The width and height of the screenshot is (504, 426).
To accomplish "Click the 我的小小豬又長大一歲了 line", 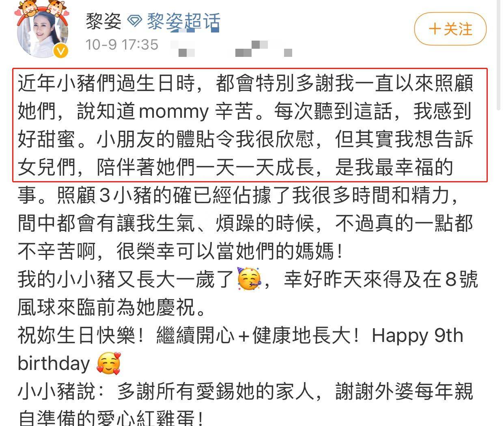I will click(126, 280).
